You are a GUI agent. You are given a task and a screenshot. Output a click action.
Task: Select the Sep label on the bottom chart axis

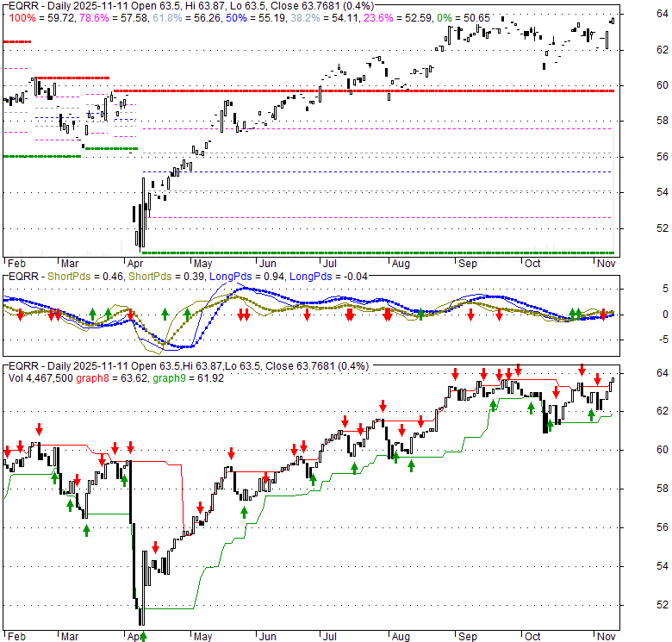[468, 636]
